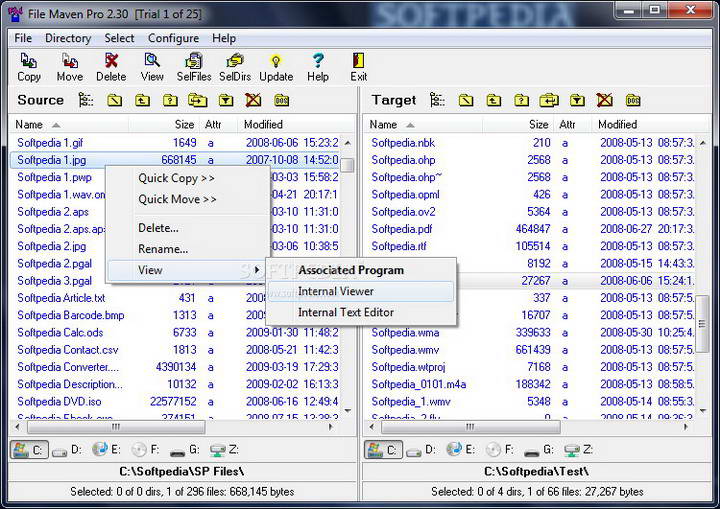Open the Help menu in menu bar

[224, 38]
